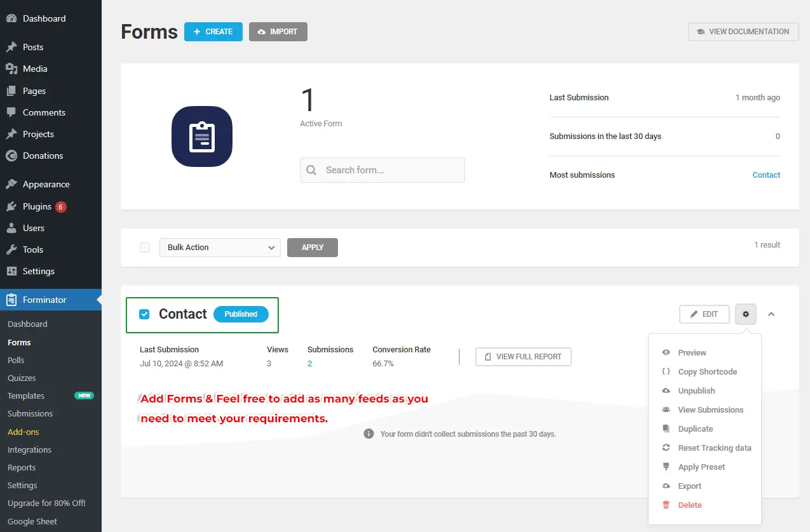
Task: Click the Plugins icon in sidebar
Action: pos(11,206)
